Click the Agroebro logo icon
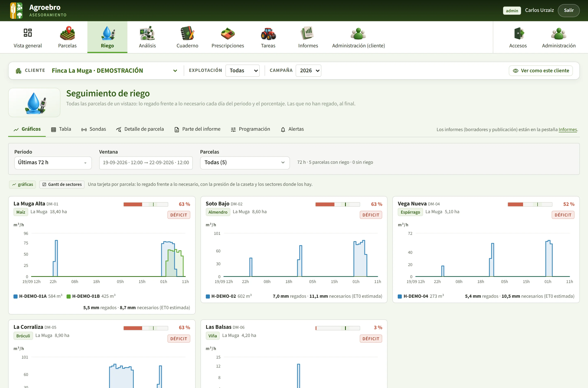Image resolution: width=588 pixels, height=388 pixels. click(x=16, y=10)
